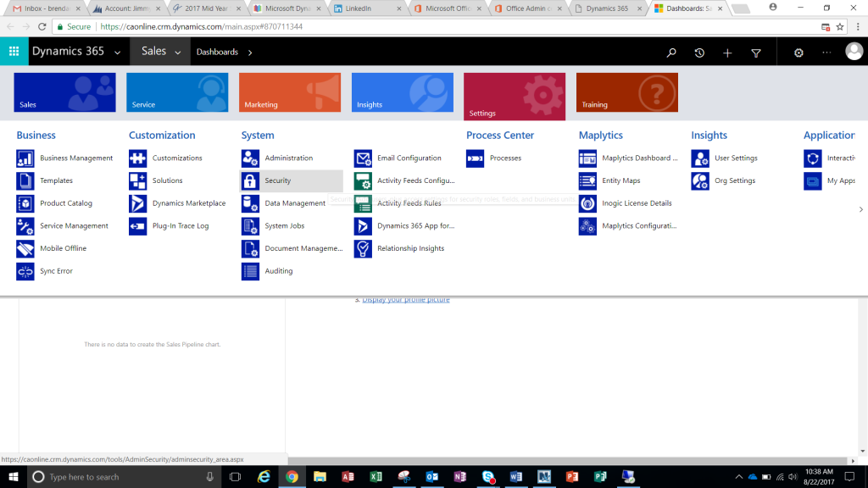Open Solutions under Customization
The height and width of the screenshot is (488, 868).
[167, 181]
